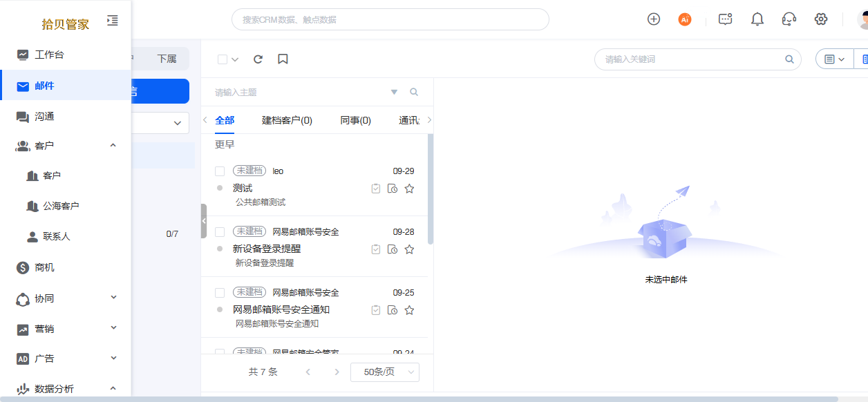Collapse the sidebar with the menu fold icon
Screen dimensions: 868x402
click(x=113, y=21)
